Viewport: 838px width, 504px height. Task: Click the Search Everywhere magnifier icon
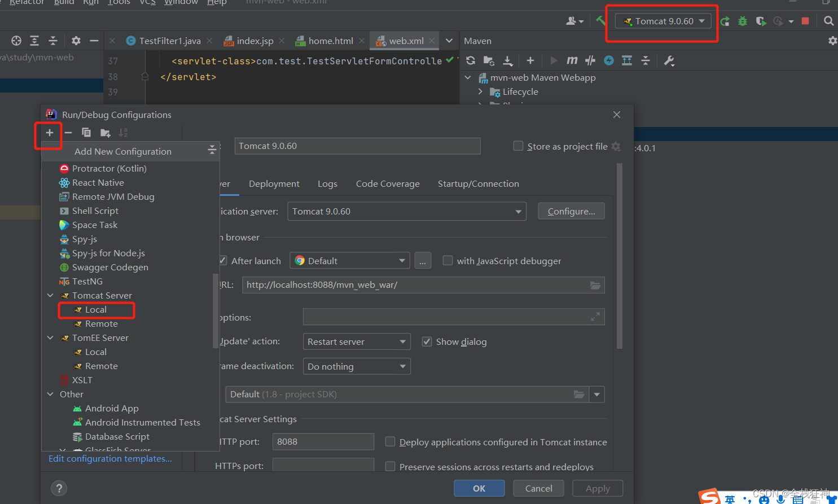[828, 21]
